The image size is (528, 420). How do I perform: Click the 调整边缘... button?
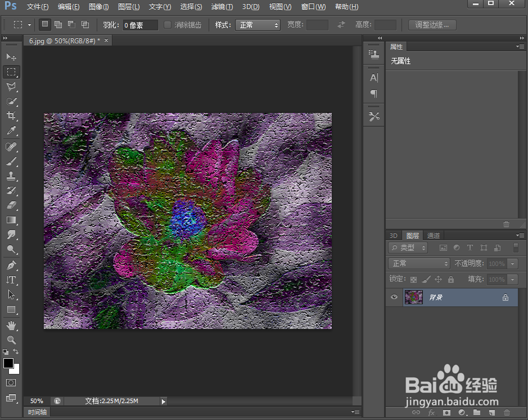tap(432, 25)
